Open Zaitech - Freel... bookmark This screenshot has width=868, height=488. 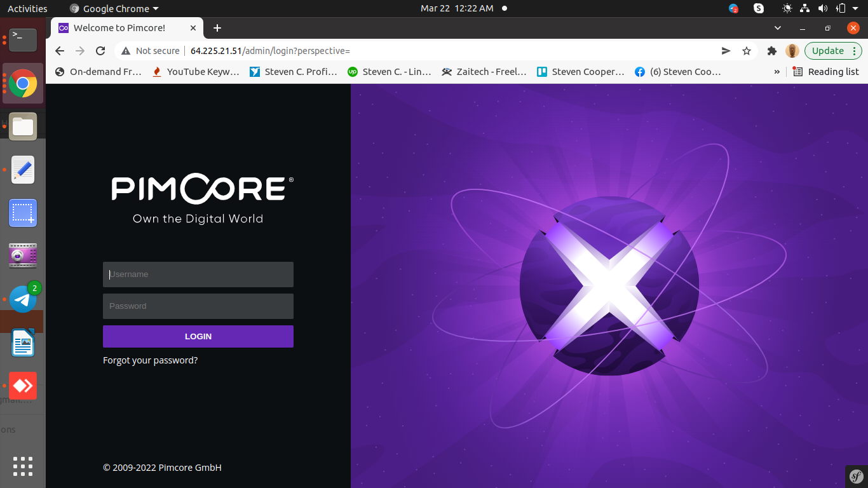point(485,72)
